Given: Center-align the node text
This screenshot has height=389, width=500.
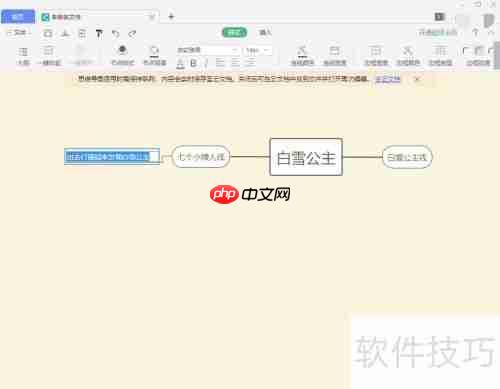Looking at the screenshot, I should (x=235, y=63).
